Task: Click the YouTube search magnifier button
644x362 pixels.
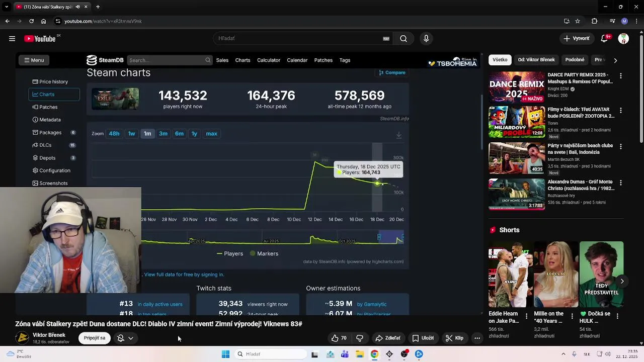Action: [x=404, y=39]
